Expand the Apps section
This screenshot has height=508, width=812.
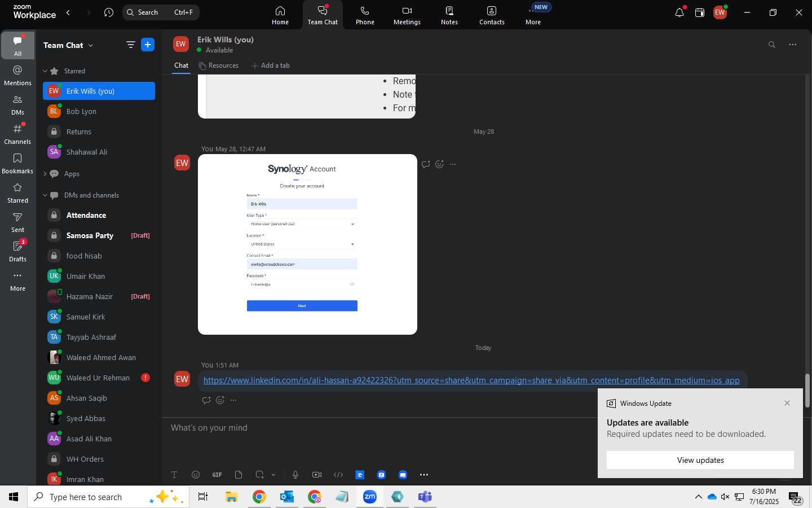[45, 174]
